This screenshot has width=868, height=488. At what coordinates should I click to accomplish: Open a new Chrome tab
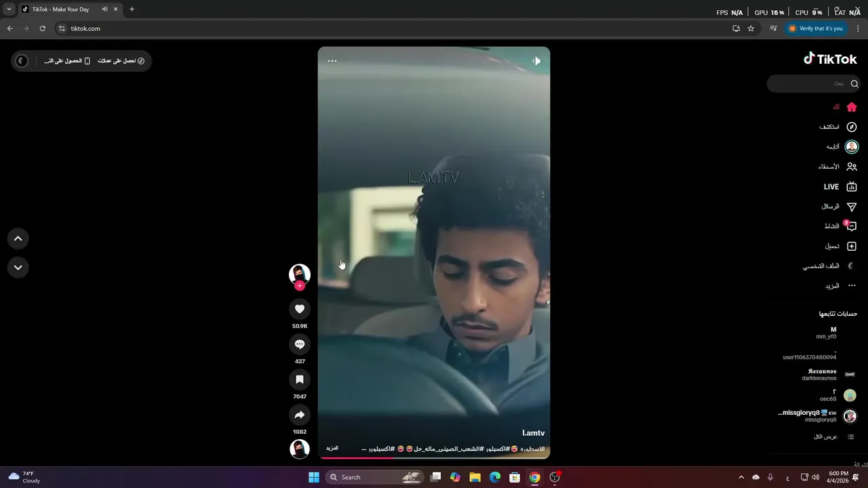pyautogui.click(x=132, y=9)
